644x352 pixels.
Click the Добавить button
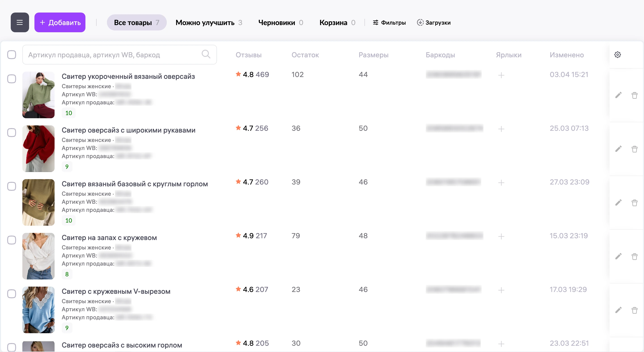[60, 23]
